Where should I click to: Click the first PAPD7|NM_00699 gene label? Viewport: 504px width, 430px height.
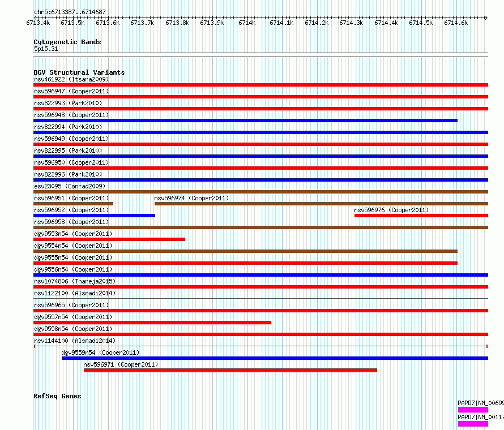(481, 403)
